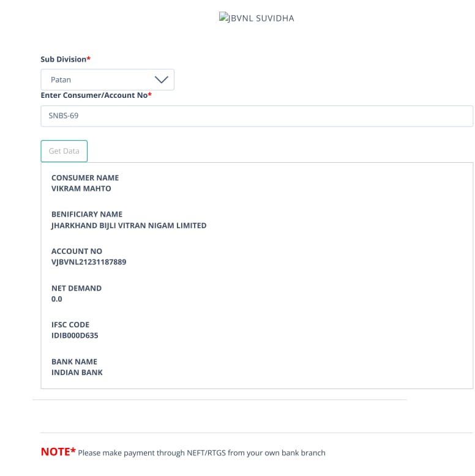Screen dimensions: 475x476
Task: Select the consumer name VIKRAM MAHTO text
Action: [81, 188]
